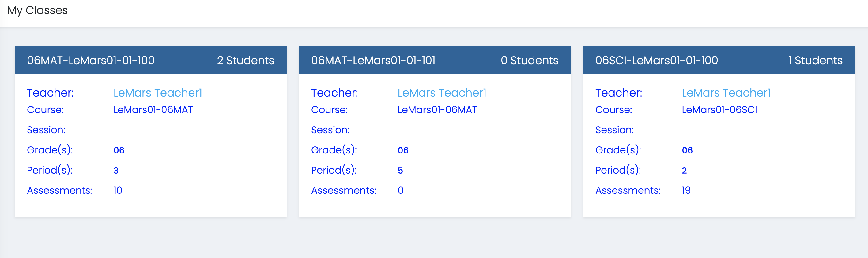Click the "1 Students" count label
This screenshot has width=868, height=258.
[x=815, y=61]
